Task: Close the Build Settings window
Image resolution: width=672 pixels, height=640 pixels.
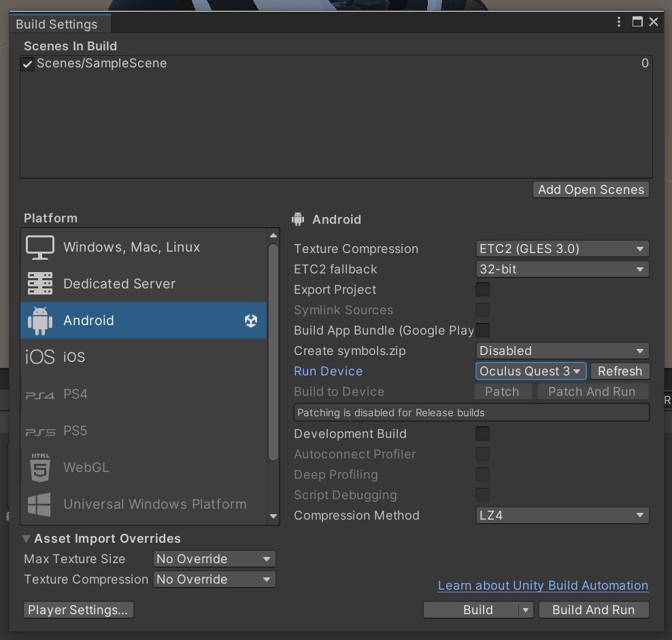Action: 654,22
